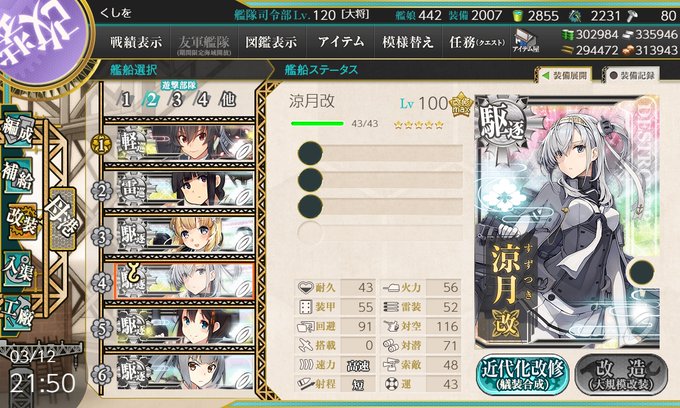This screenshot has height=408, width=680.
Task: Select the light cruiser in slot 1
Action: pyautogui.click(x=185, y=143)
